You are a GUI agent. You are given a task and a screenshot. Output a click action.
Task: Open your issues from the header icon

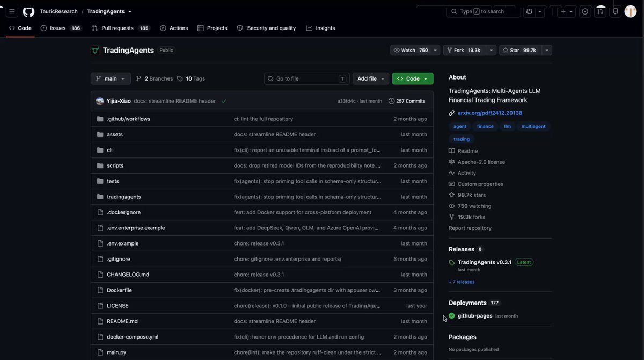click(x=585, y=11)
